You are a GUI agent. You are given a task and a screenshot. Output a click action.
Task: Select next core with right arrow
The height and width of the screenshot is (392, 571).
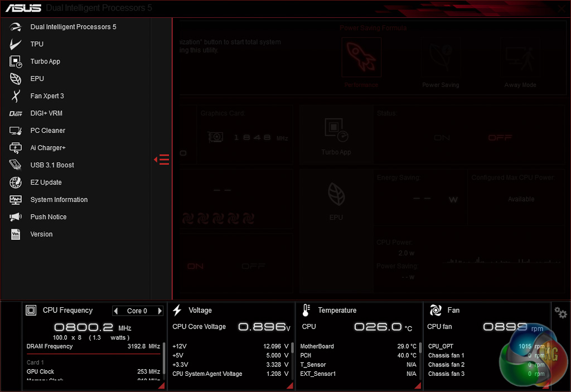tap(159, 311)
